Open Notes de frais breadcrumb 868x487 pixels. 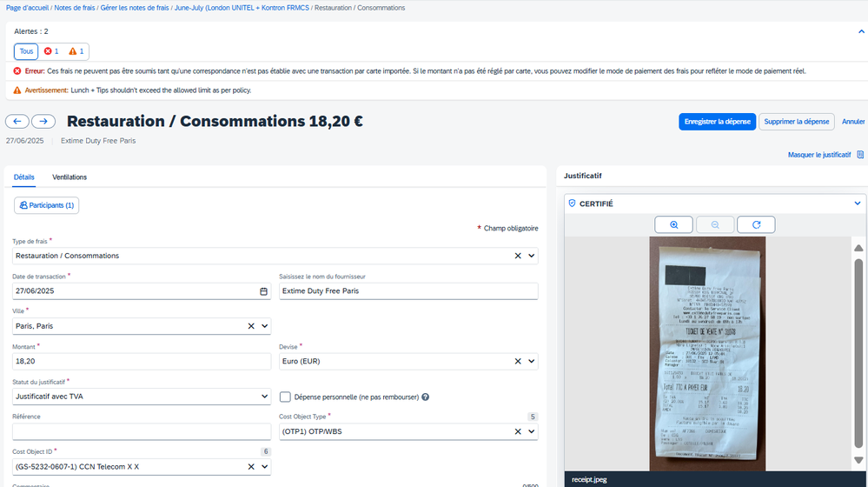(75, 8)
